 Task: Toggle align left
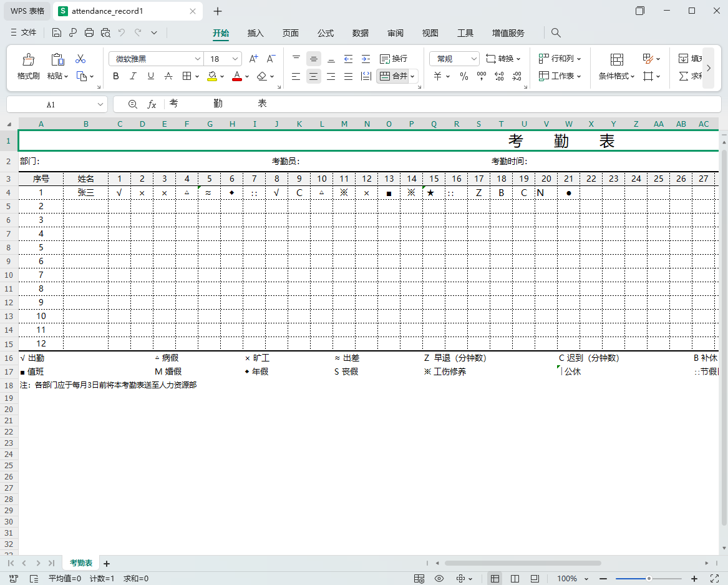click(x=296, y=76)
